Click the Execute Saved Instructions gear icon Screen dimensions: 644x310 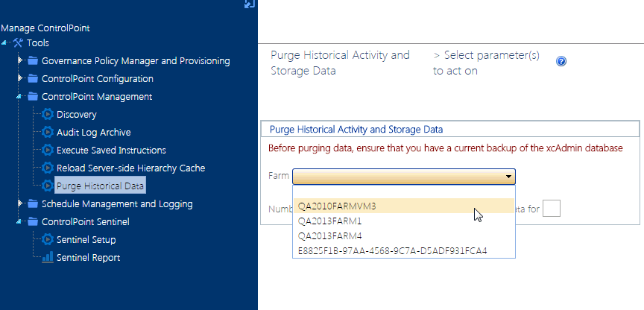(48, 151)
